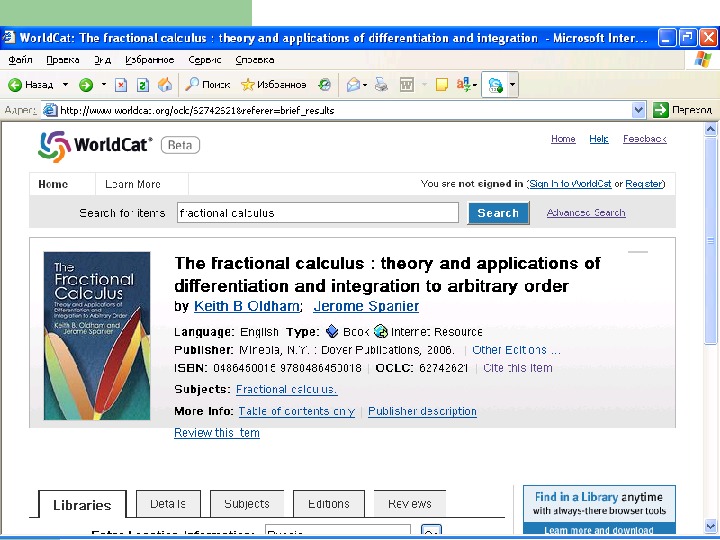The image size is (720, 540).
Task: Select the WorldCat Home navigation tab
Action: [x=53, y=184]
